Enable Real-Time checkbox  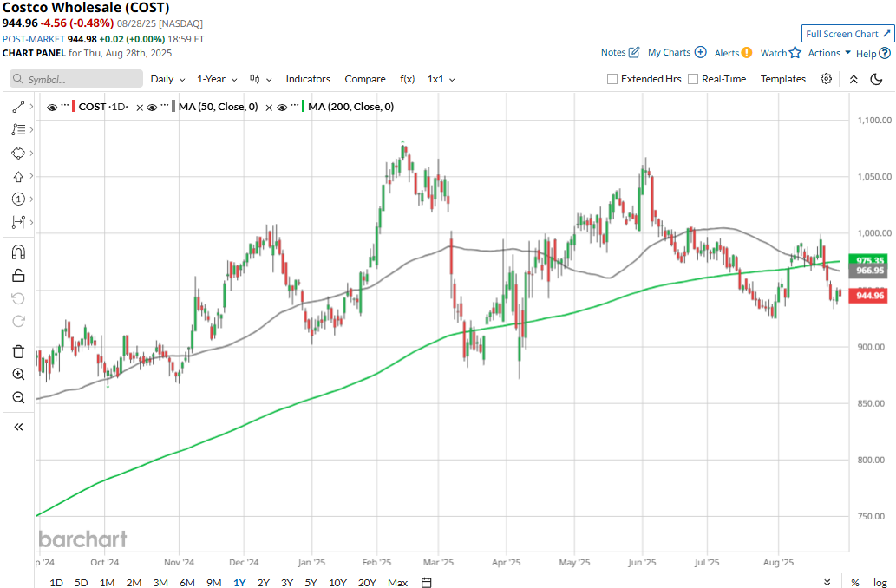tap(692, 79)
